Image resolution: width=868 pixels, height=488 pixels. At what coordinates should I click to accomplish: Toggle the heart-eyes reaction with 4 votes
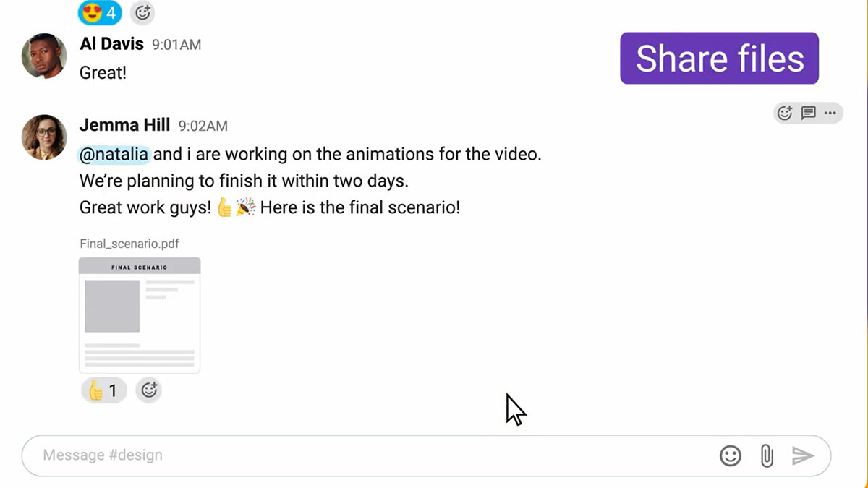click(100, 12)
